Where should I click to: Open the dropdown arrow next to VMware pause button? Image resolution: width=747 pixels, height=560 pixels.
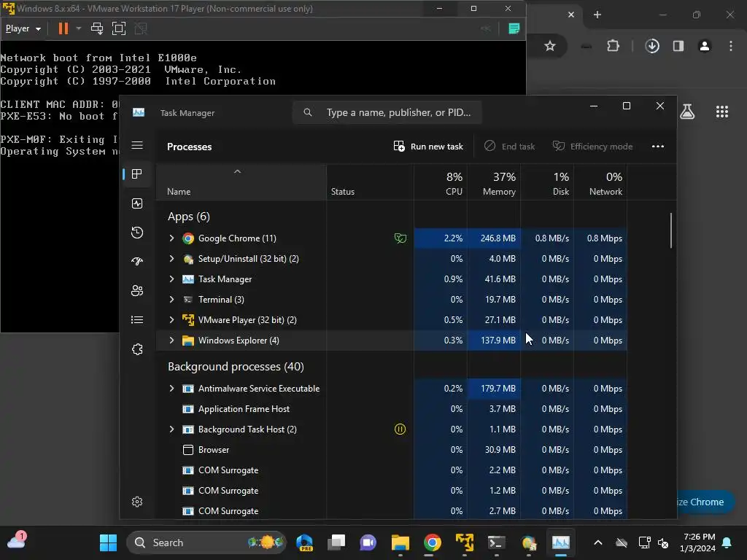point(79,28)
